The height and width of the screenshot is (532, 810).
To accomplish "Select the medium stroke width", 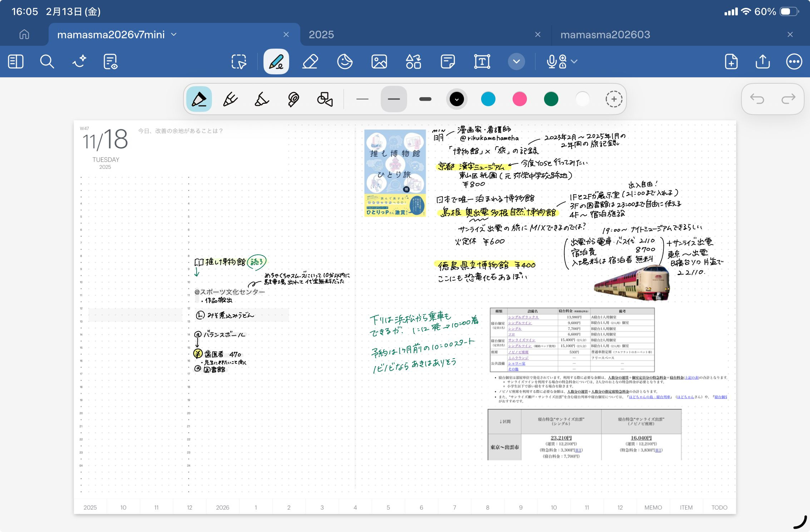I will [394, 99].
